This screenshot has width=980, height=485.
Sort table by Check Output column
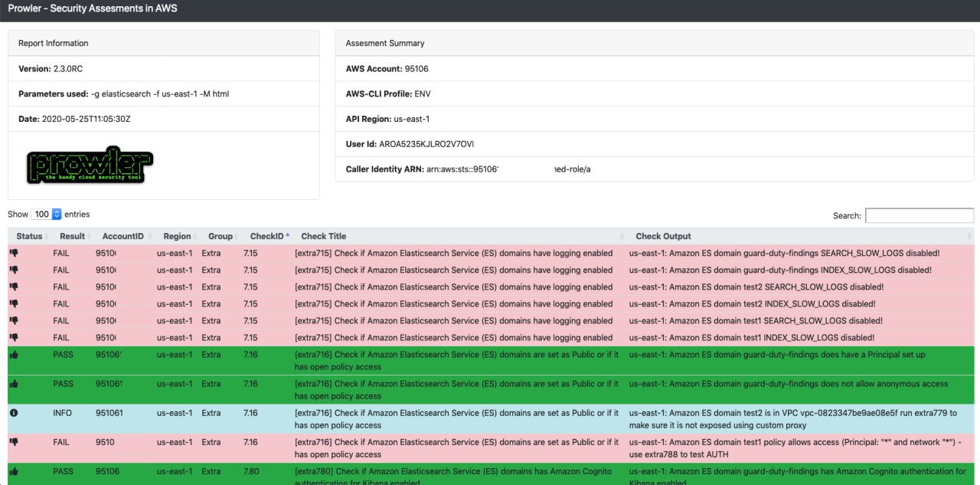pyautogui.click(x=801, y=236)
